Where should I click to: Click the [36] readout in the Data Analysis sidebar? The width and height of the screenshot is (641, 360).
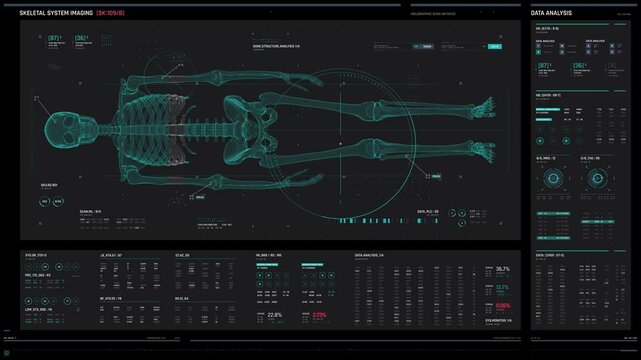pos(579,65)
